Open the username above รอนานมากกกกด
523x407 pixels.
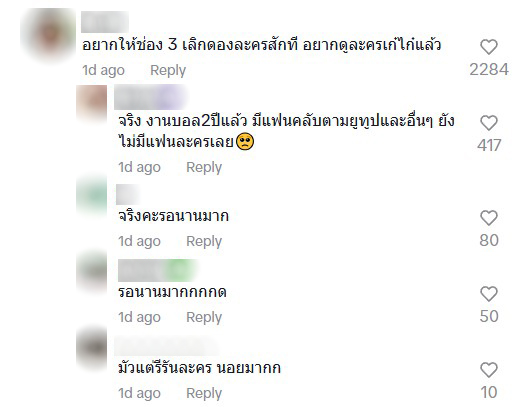pyautogui.click(x=157, y=271)
